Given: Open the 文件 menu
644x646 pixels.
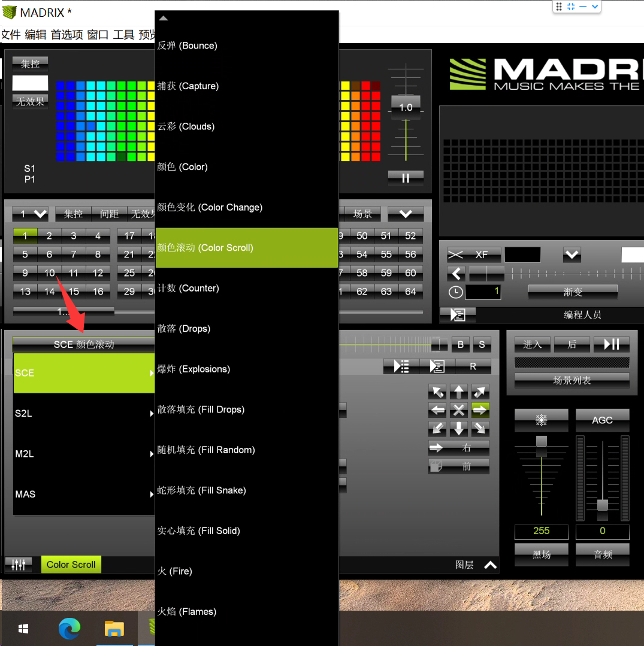Looking at the screenshot, I should pos(11,35).
